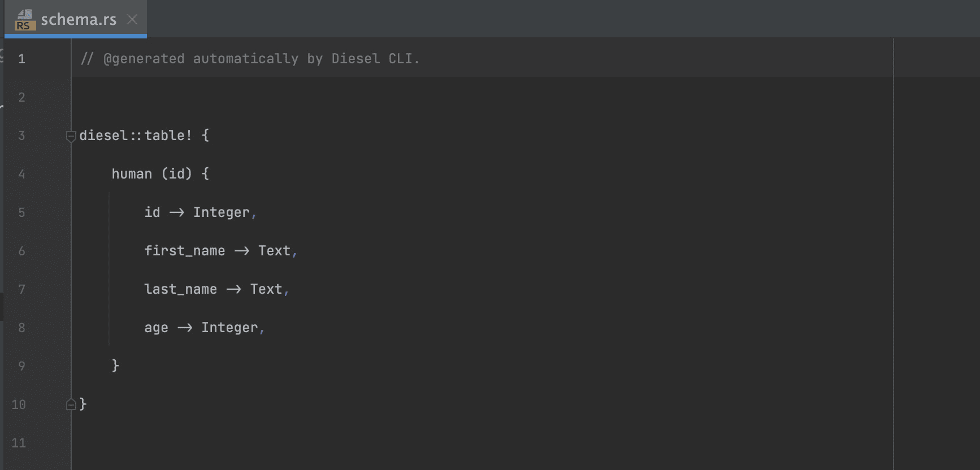Click the closing brace on line 9
980x470 pixels.
coord(115,366)
